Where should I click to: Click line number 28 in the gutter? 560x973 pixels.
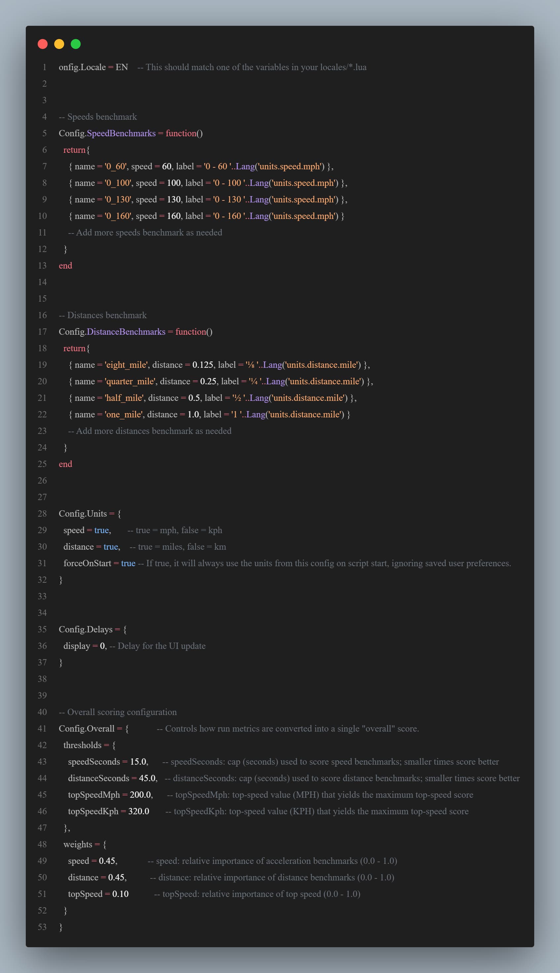pyautogui.click(x=42, y=514)
